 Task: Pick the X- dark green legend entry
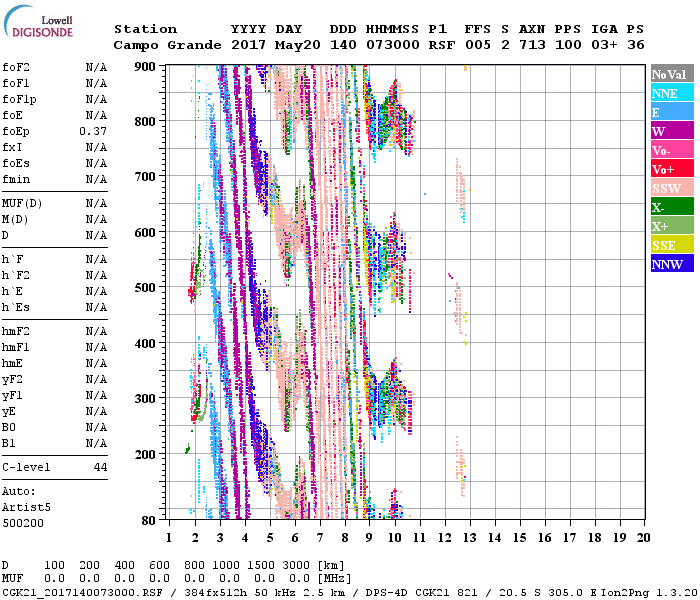coord(670,208)
